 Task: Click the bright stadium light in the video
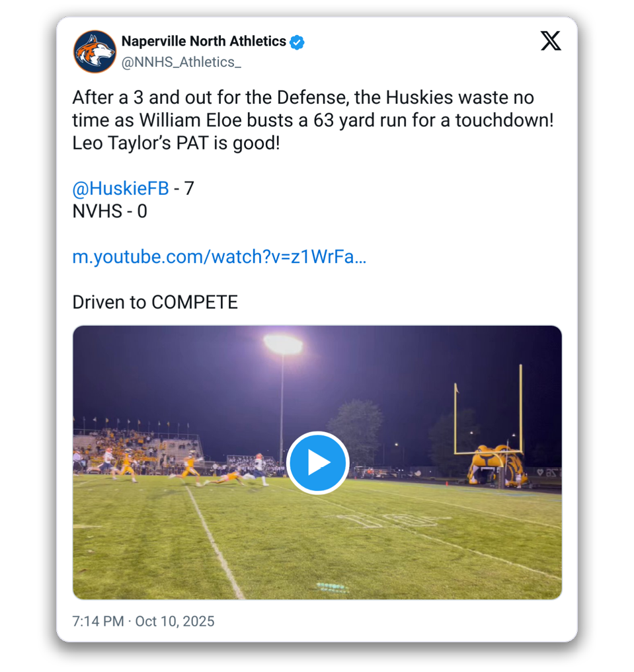tap(283, 344)
